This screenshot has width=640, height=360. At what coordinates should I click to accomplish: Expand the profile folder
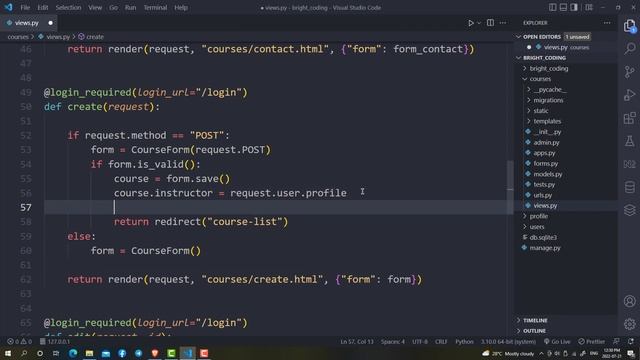[525, 216]
